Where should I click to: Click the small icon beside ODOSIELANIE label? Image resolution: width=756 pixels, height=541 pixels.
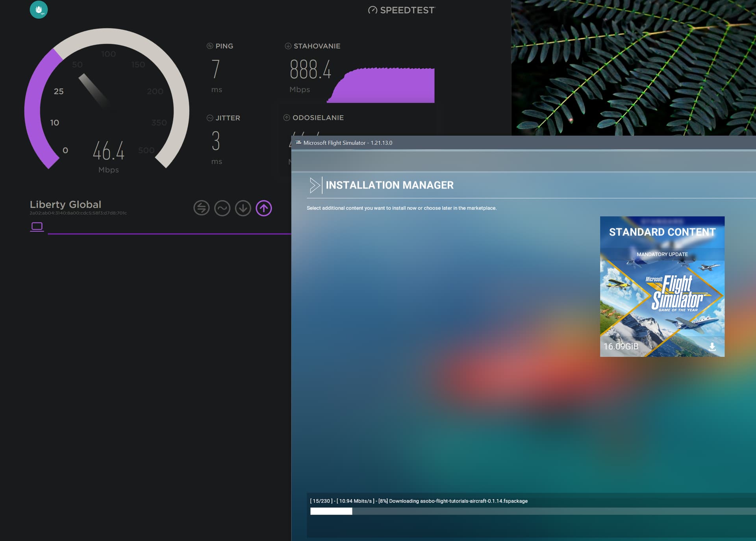point(287,118)
